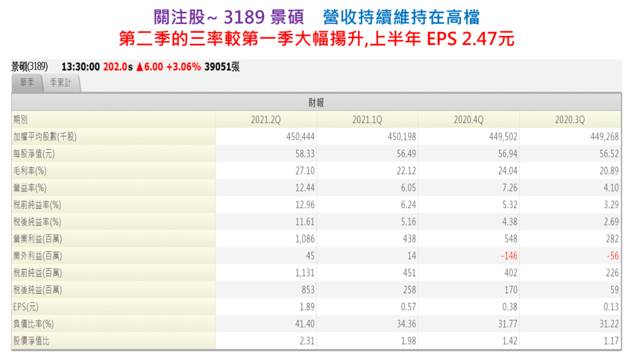Click the +3.06% change percentage

tap(183, 67)
